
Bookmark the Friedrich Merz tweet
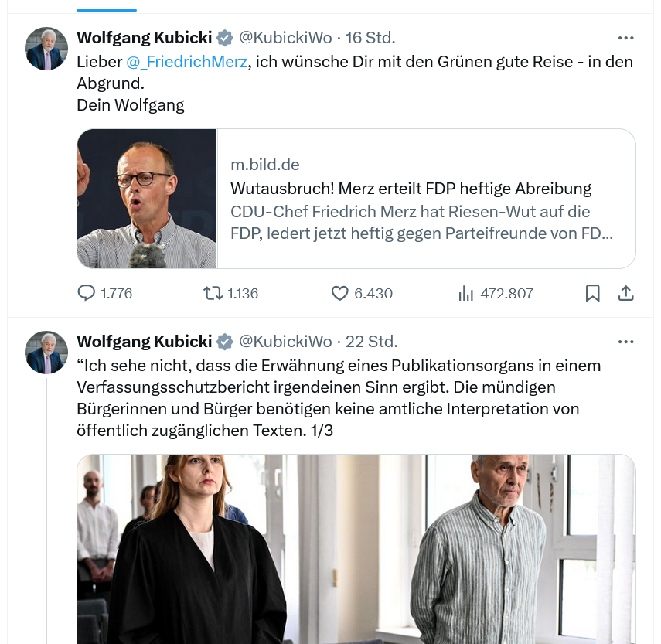click(593, 294)
